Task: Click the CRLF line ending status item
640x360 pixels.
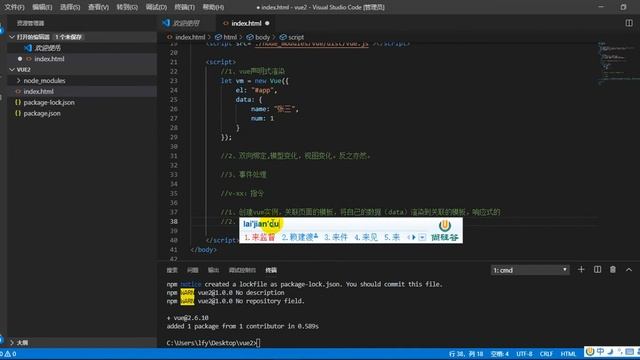Action: click(546, 354)
